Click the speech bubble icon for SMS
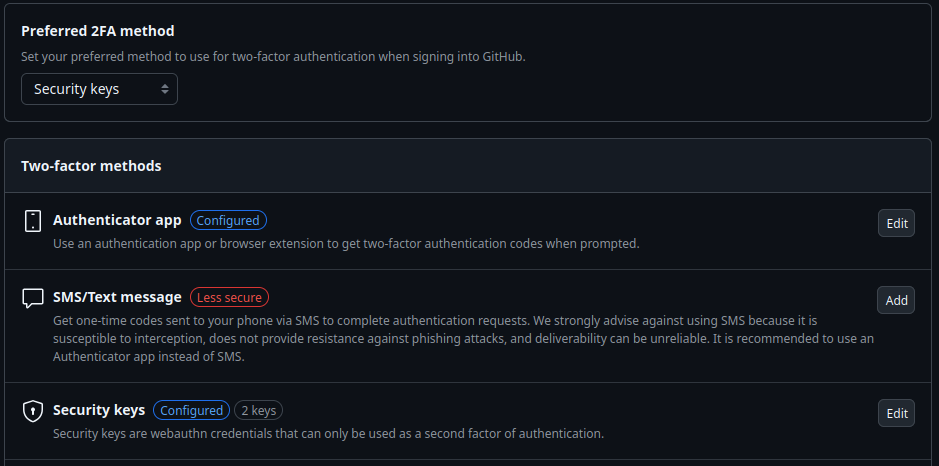Screen dimensions: 939x466 click(x=33, y=298)
